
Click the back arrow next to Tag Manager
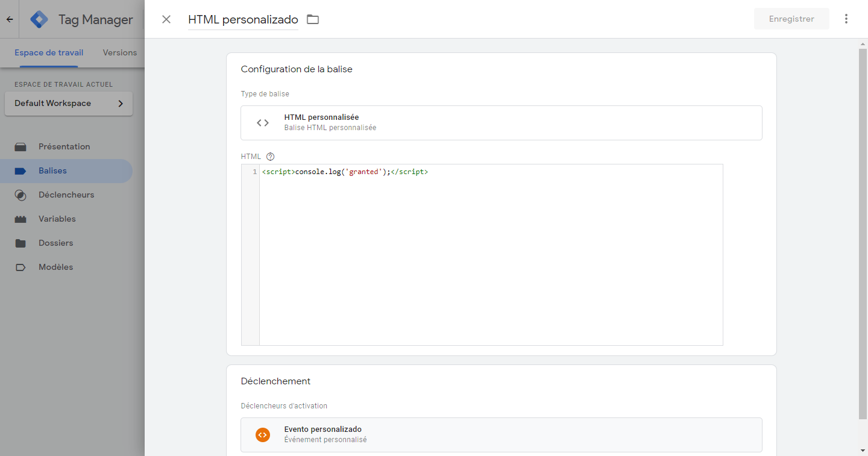10,19
